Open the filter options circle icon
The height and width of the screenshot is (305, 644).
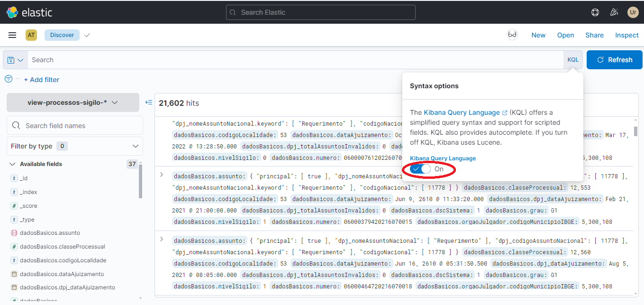click(9, 79)
